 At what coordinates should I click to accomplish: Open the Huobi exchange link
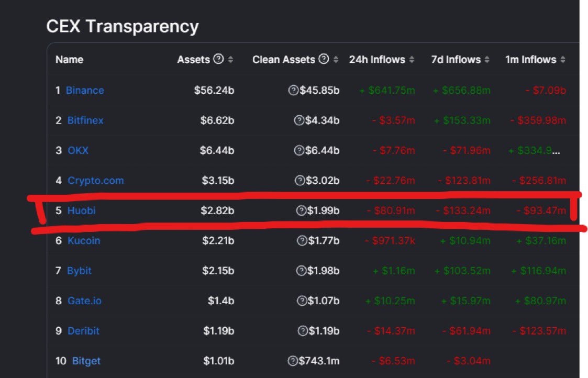[x=81, y=211]
